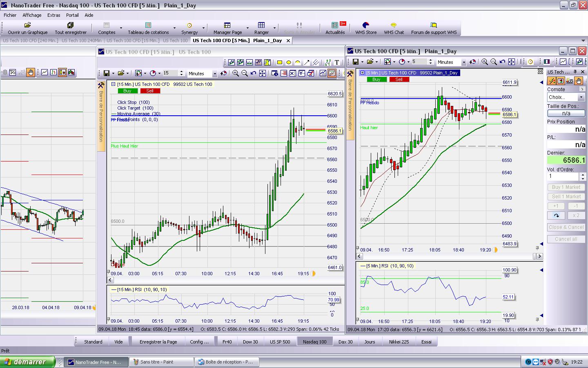Viewport: 588px width, 368px height.
Task: Open the Minutes unit dropdown in 15 Min. chart
Action: pyautogui.click(x=215, y=74)
